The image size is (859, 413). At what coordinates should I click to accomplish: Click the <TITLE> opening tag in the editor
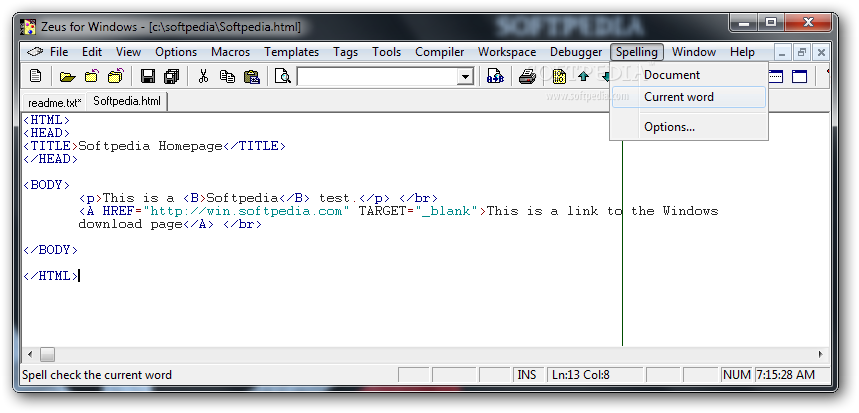[51, 146]
